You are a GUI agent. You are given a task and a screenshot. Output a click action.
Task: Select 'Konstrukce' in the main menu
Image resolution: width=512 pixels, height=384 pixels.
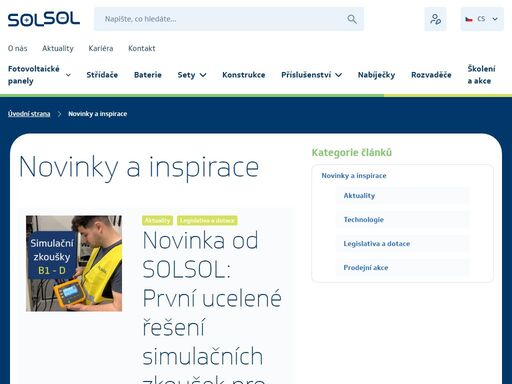point(244,75)
